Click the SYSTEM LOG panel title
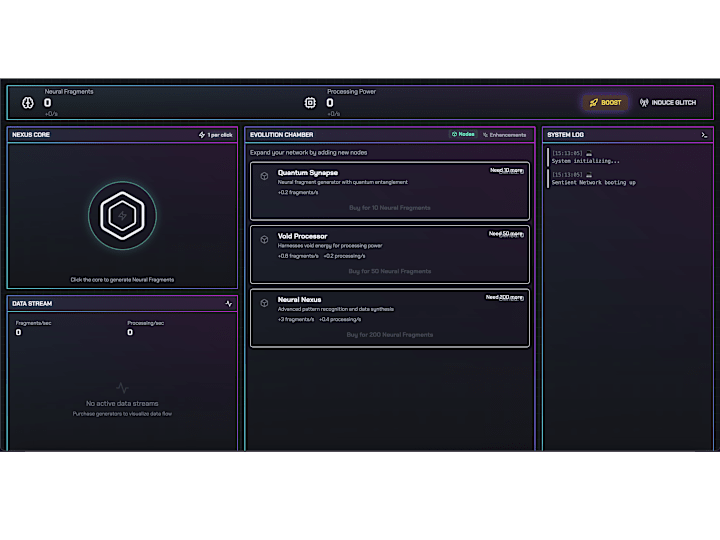The width and height of the screenshot is (720, 540). click(x=565, y=135)
